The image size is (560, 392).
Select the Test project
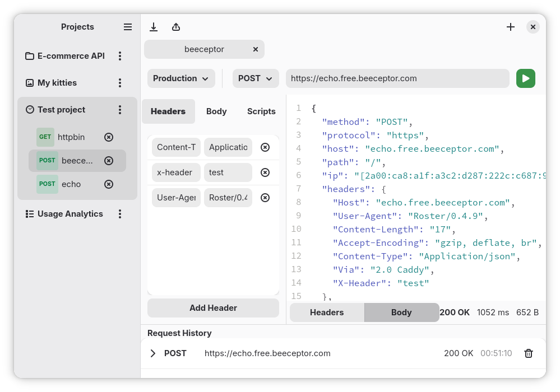tap(62, 110)
